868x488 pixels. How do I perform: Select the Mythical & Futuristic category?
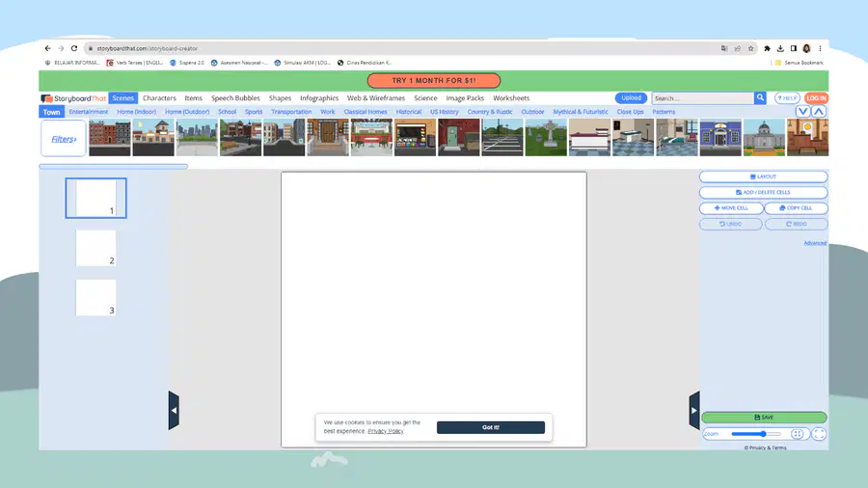pyautogui.click(x=581, y=112)
